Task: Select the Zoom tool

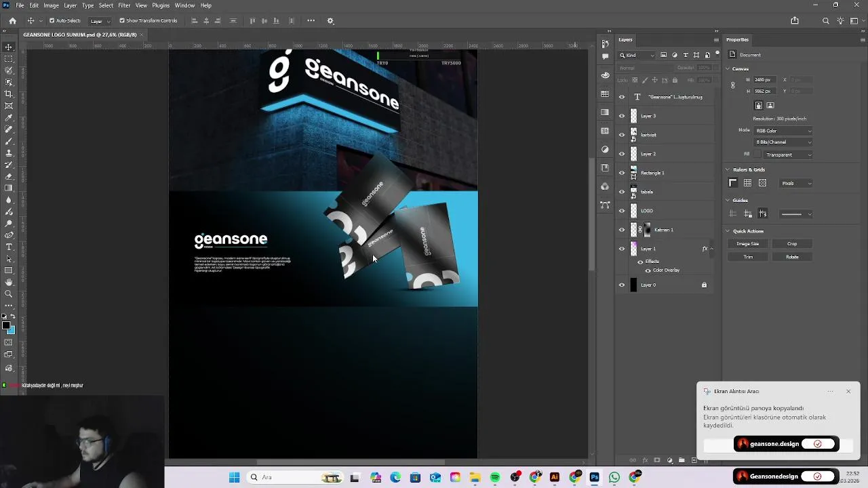Action: (9, 293)
